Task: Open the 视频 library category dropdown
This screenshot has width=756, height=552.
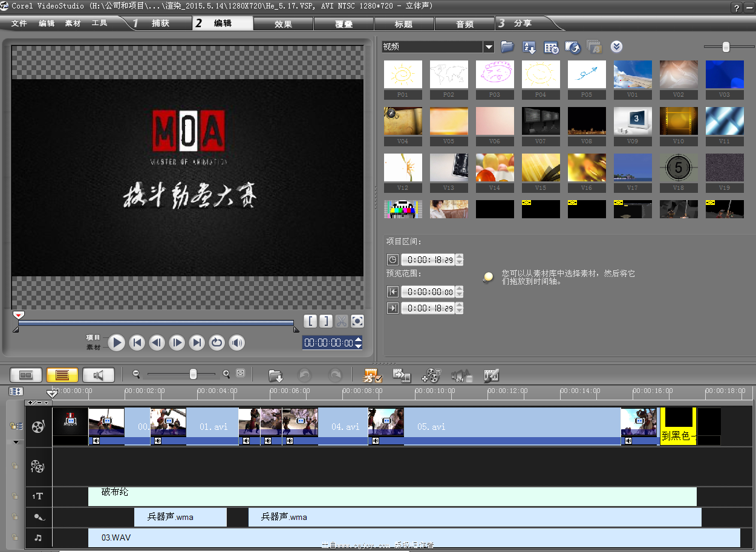Action: click(x=489, y=47)
